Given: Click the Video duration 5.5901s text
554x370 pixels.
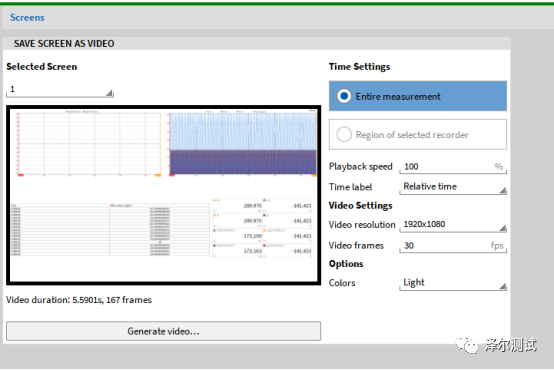Looking at the screenshot, I should [79, 300].
